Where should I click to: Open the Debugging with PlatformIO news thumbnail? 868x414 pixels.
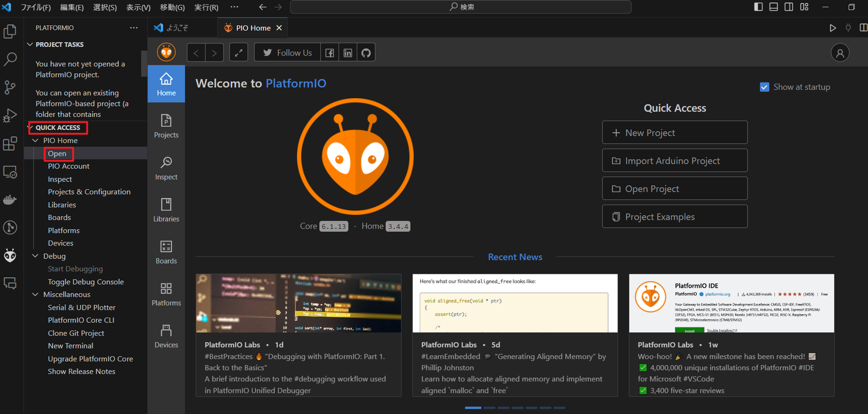pyautogui.click(x=298, y=303)
